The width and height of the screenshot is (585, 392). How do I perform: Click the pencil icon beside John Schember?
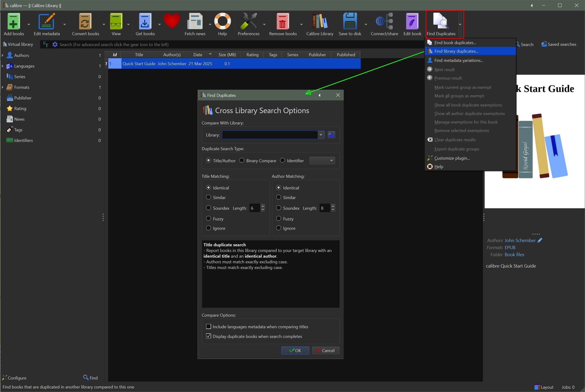coord(540,240)
